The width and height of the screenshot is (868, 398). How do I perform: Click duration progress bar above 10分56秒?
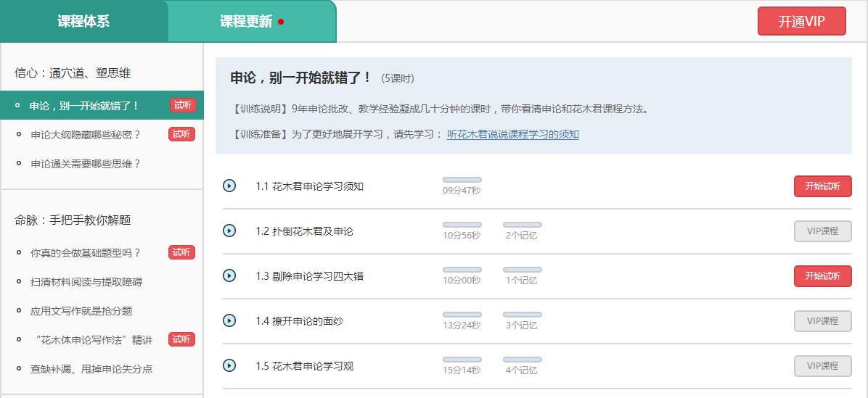(x=462, y=225)
